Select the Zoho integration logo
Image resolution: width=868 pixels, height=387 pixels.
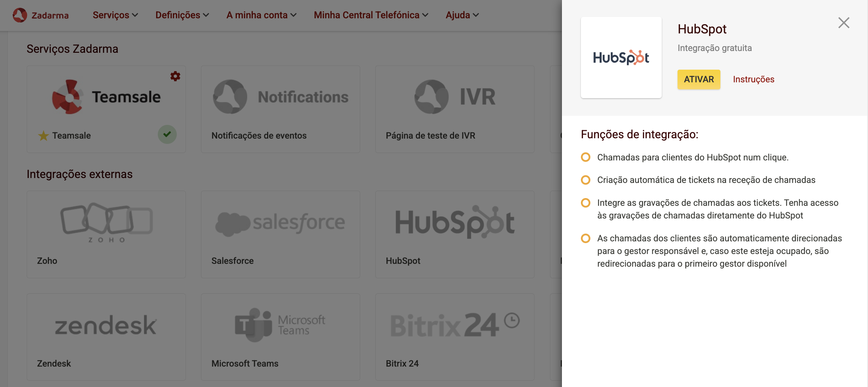[106, 222]
